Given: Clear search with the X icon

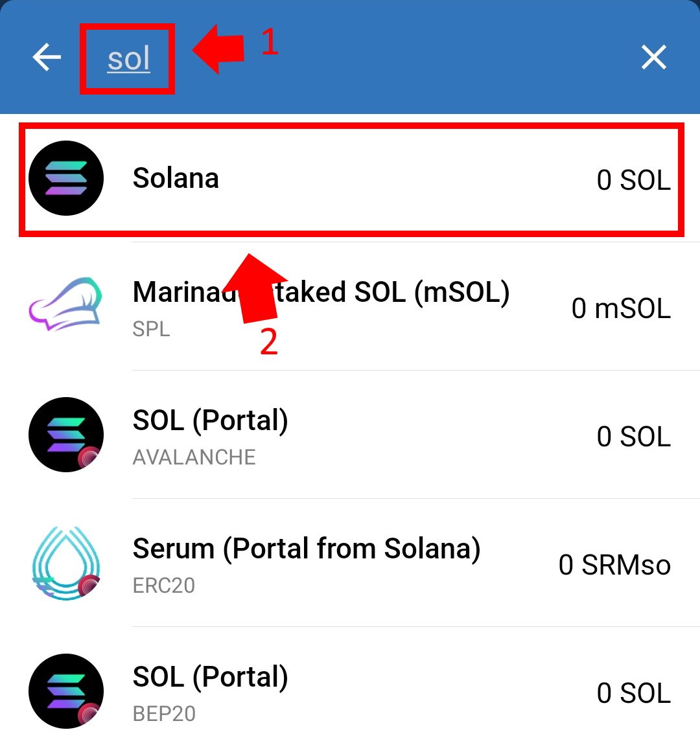Looking at the screenshot, I should pos(653,57).
